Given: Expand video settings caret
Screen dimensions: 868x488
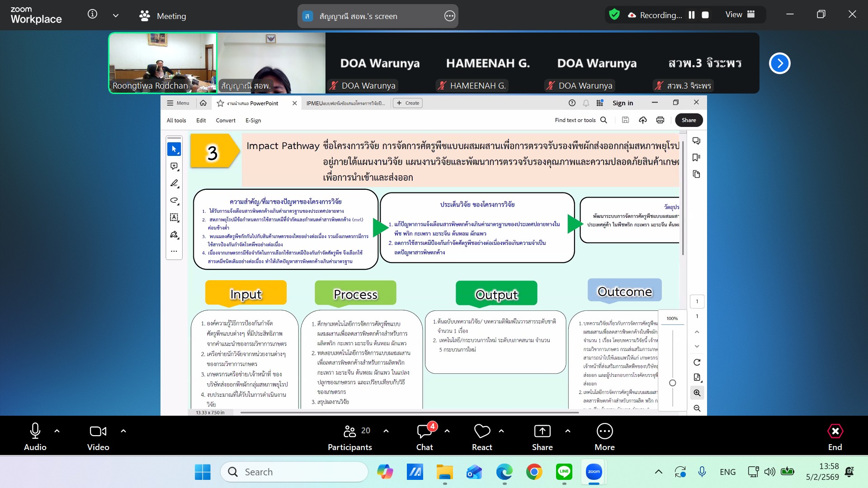Looking at the screenshot, I should 123,431.
